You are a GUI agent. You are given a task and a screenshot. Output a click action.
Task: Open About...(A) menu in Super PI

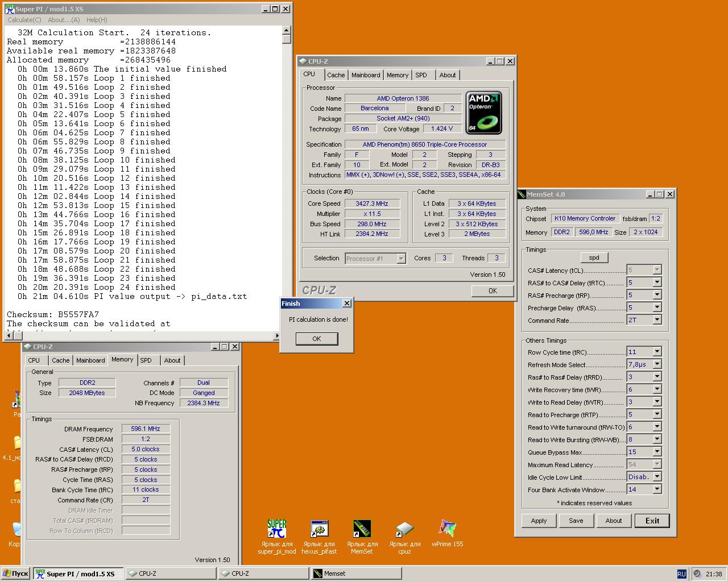tap(64, 20)
